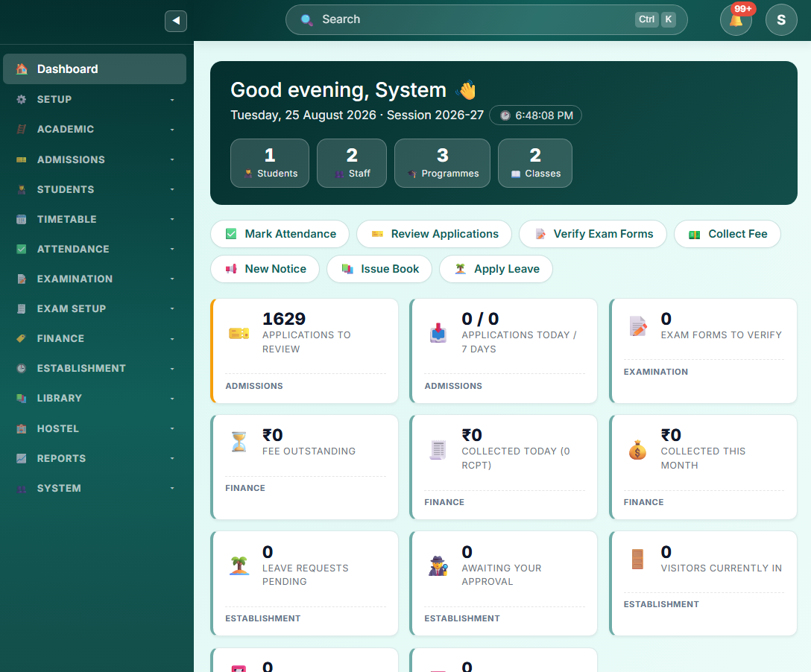The width and height of the screenshot is (811, 672).
Task: Open the EXAM SETUP sidebar section
Action: 95,308
